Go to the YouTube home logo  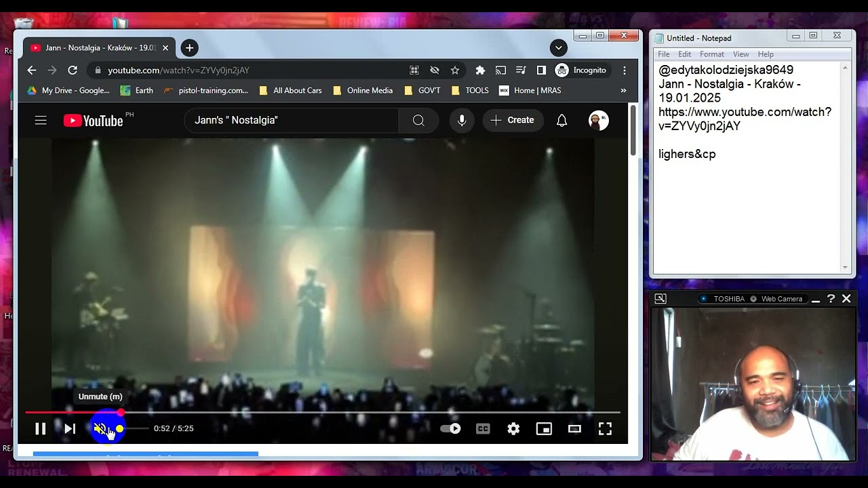[94, 121]
